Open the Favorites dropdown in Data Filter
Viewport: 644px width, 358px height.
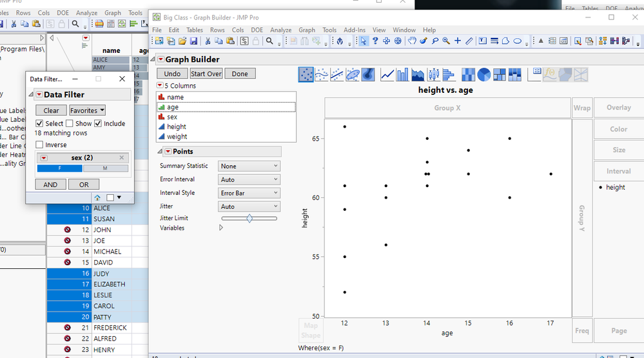(x=87, y=110)
